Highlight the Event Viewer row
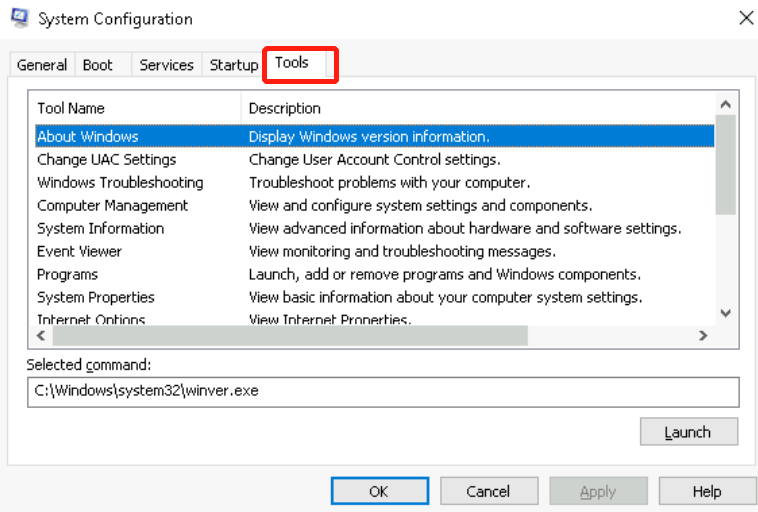This screenshot has width=758, height=512. tap(79, 251)
